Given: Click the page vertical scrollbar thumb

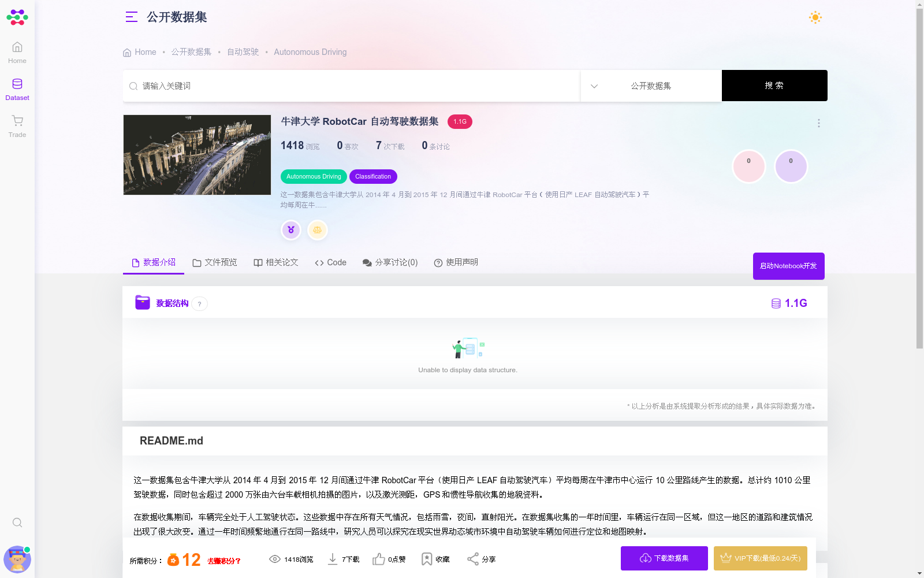Looking at the screenshot, I should 919,179.
